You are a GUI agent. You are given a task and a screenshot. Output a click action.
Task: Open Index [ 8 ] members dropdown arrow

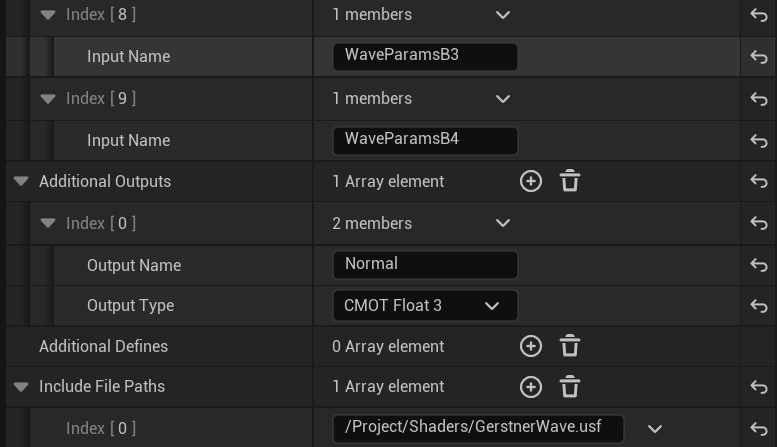[x=503, y=15]
